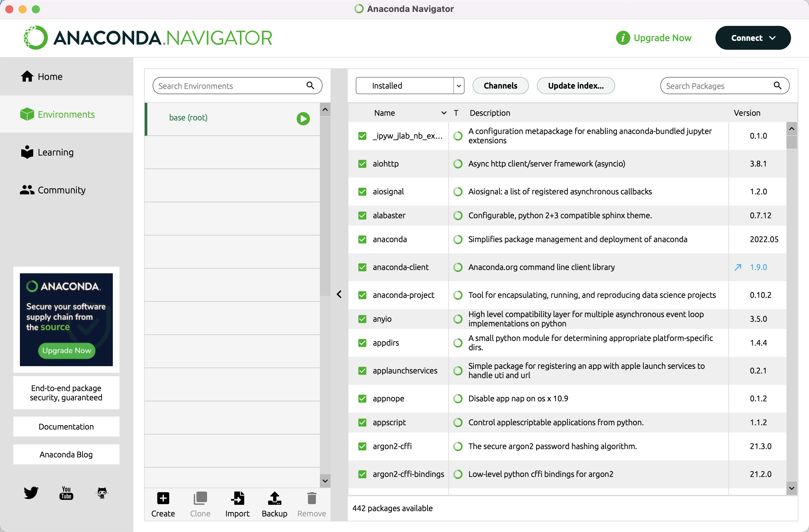Screen dimensions: 809x532
Task: Click the packages list scroll down arrow
Action: tap(791, 488)
